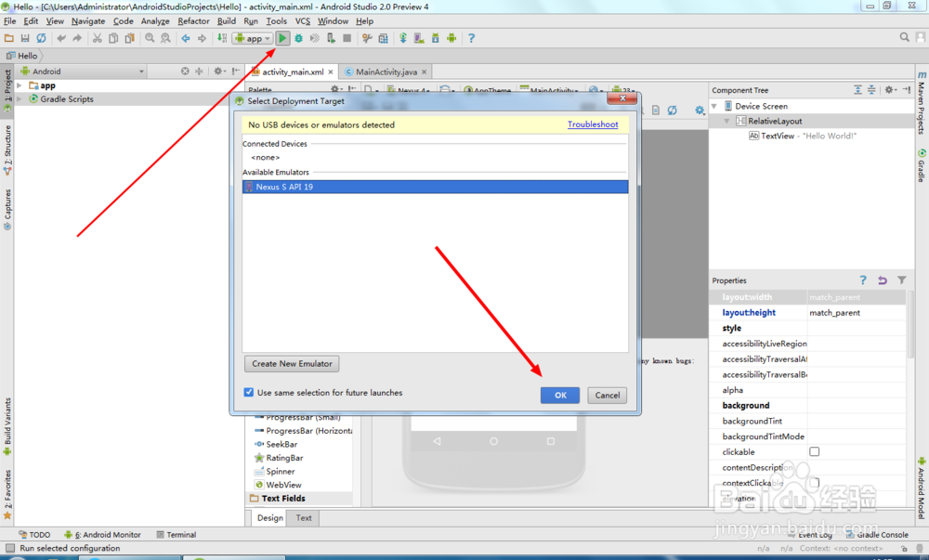Click the Make Project icon
929x560 pixels.
point(222,38)
